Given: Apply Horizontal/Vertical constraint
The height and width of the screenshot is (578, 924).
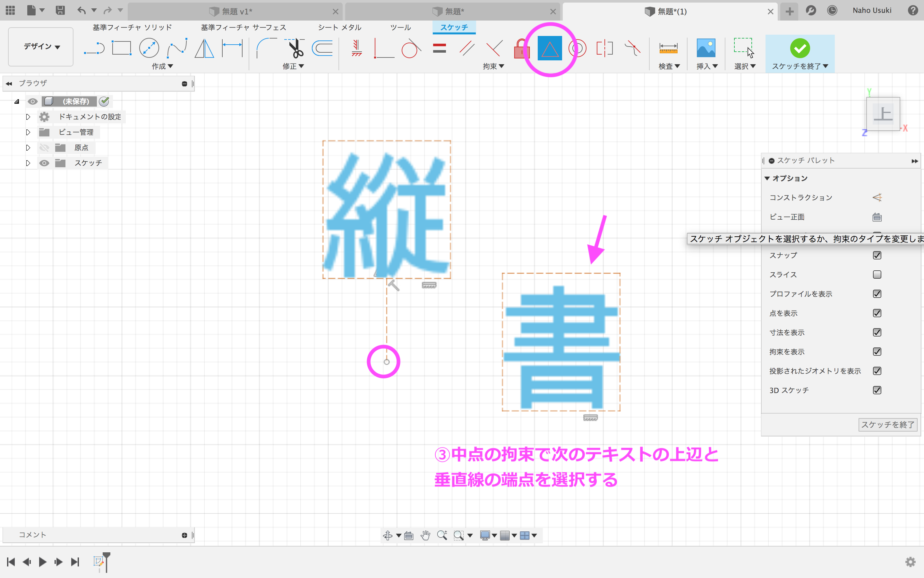Looking at the screenshot, I should click(x=357, y=48).
